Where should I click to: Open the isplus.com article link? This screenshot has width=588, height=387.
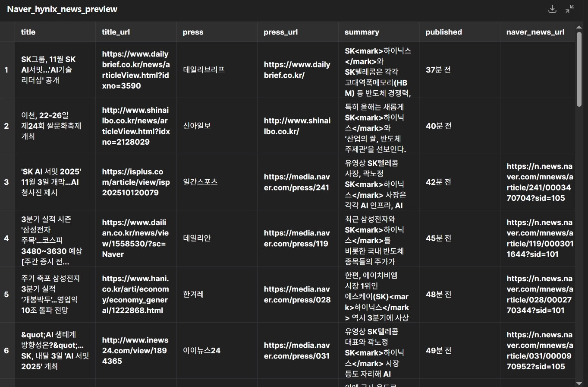pyautogui.click(x=135, y=182)
